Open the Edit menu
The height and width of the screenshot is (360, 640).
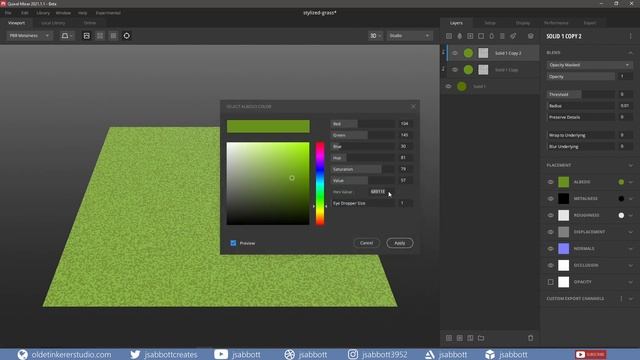click(24, 13)
